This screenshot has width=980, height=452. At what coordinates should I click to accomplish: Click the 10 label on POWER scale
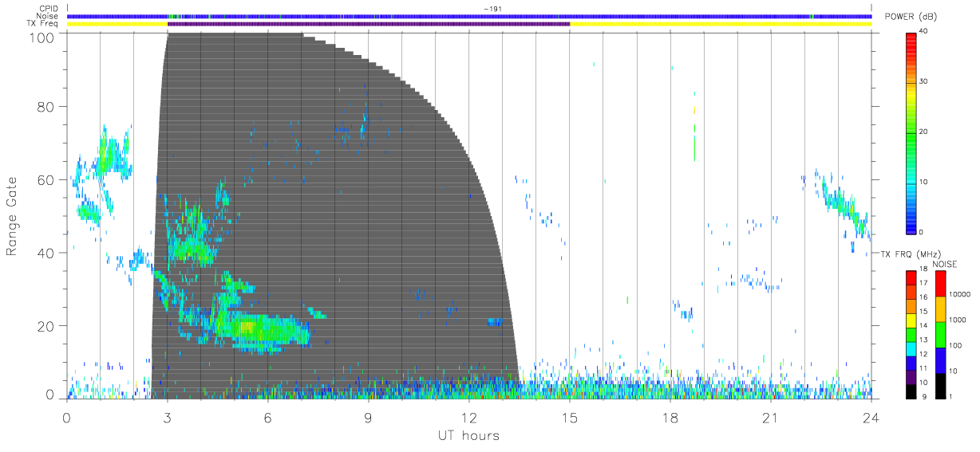click(924, 182)
